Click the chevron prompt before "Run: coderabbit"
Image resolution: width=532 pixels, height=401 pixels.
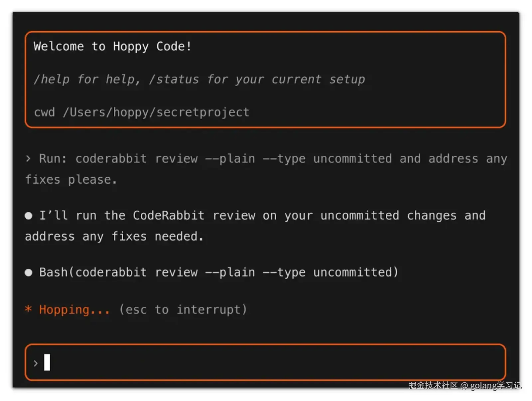[28, 159]
